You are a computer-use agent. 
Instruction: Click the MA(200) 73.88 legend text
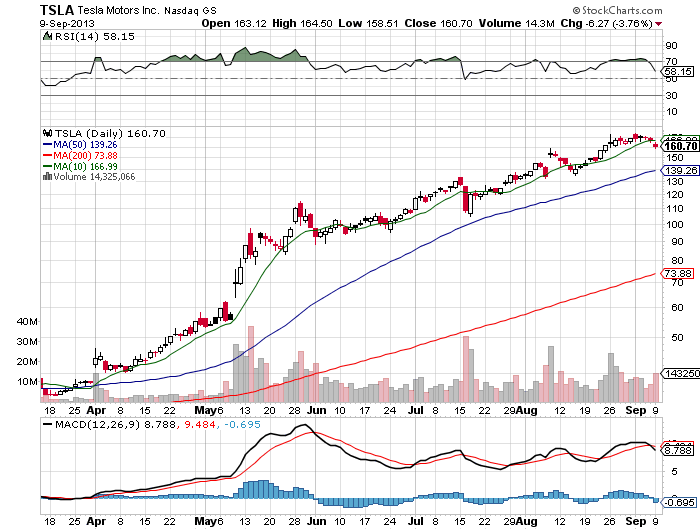click(85, 155)
